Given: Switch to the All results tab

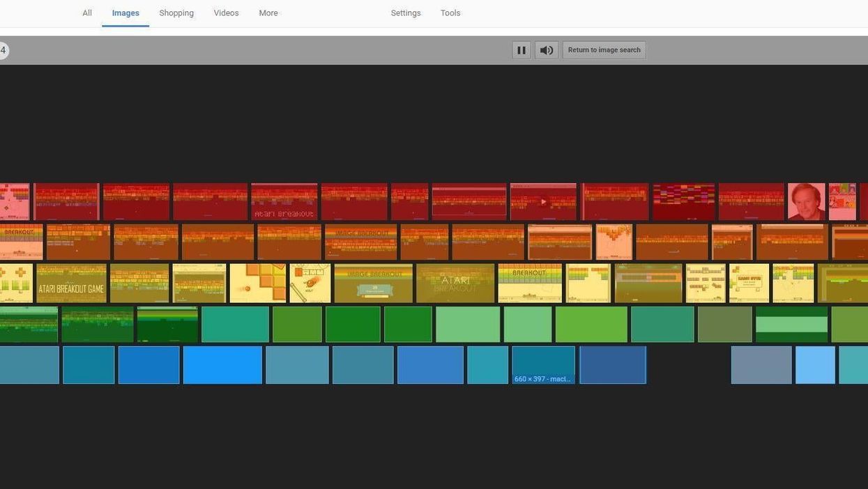Looking at the screenshot, I should 87,13.
